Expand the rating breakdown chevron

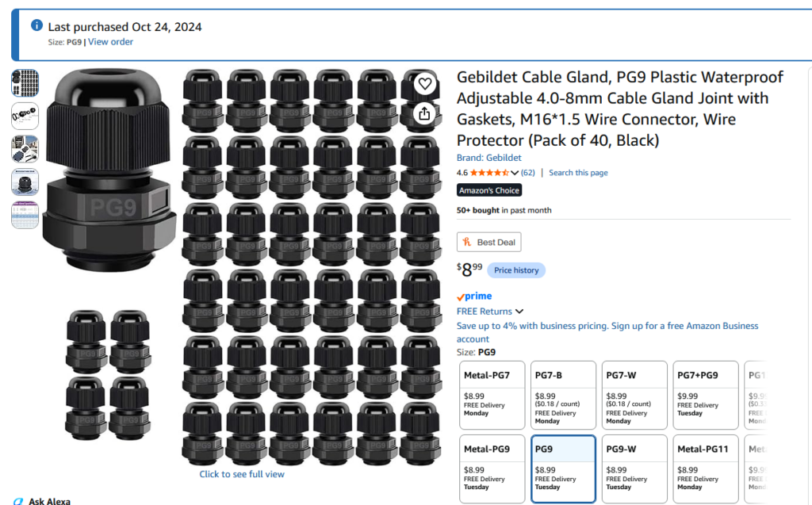[514, 173]
